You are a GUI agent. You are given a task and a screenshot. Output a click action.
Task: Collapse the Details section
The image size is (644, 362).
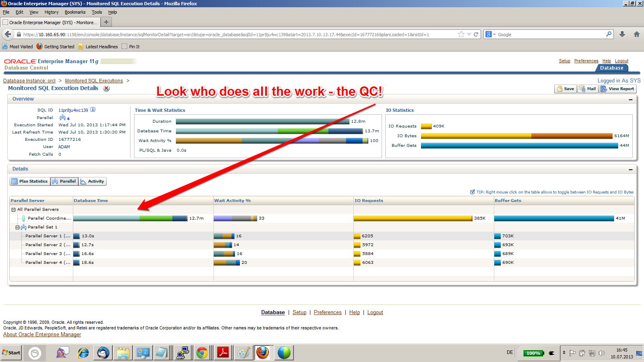[630, 169]
